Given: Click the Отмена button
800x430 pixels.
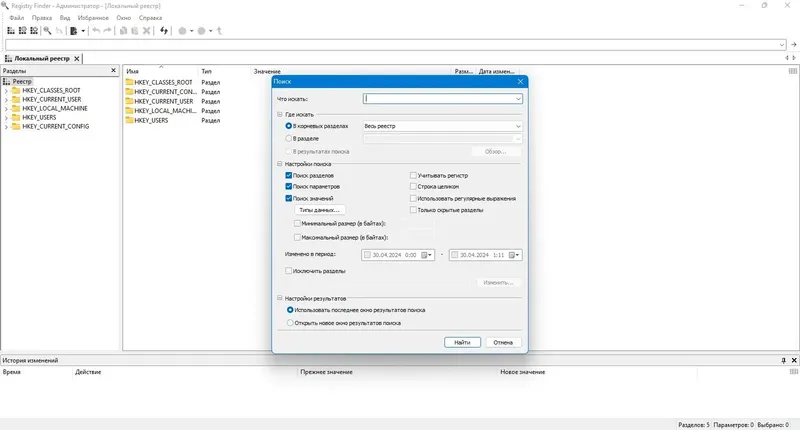Looking at the screenshot, I should (x=503, y=342).
